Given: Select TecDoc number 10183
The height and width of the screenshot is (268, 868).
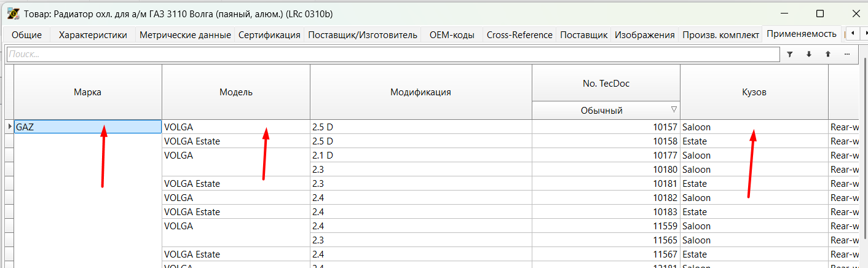Looking at the screenshot, I should pos(606,212).
